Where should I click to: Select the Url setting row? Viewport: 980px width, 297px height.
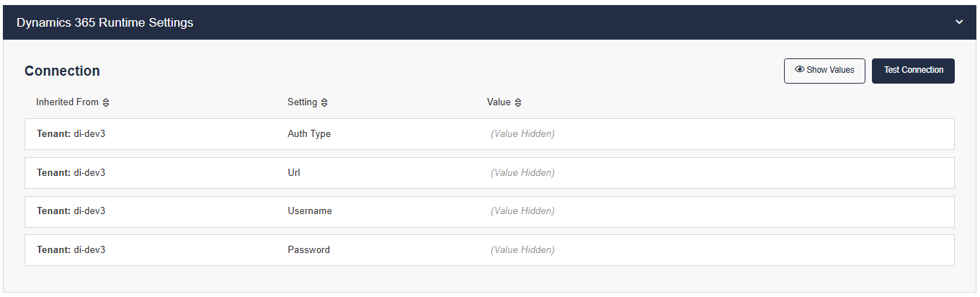point(294,173)
